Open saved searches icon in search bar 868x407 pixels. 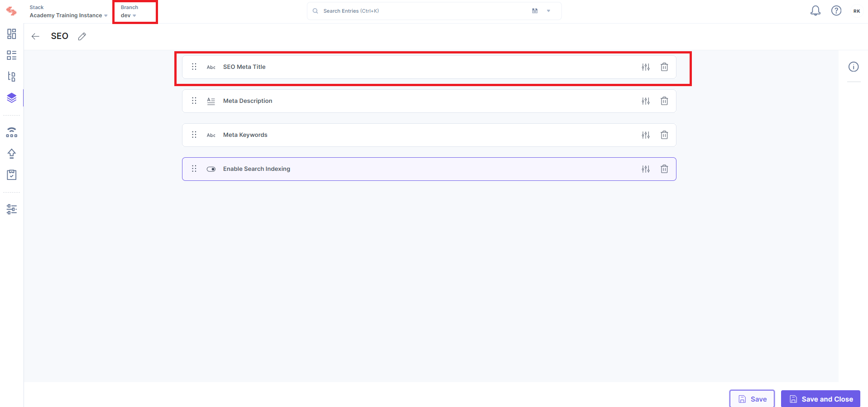[535, 11]
